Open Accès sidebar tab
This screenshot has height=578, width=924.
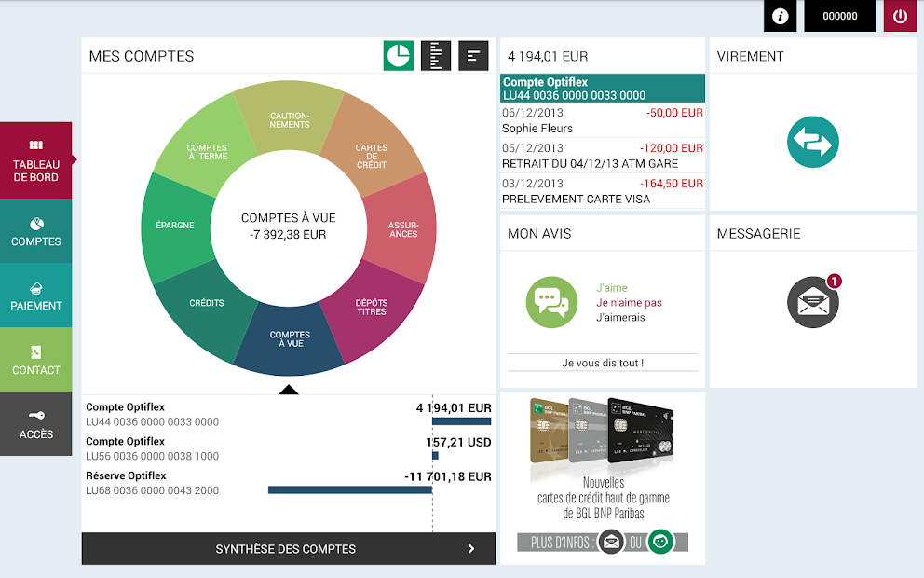(36, 424)
